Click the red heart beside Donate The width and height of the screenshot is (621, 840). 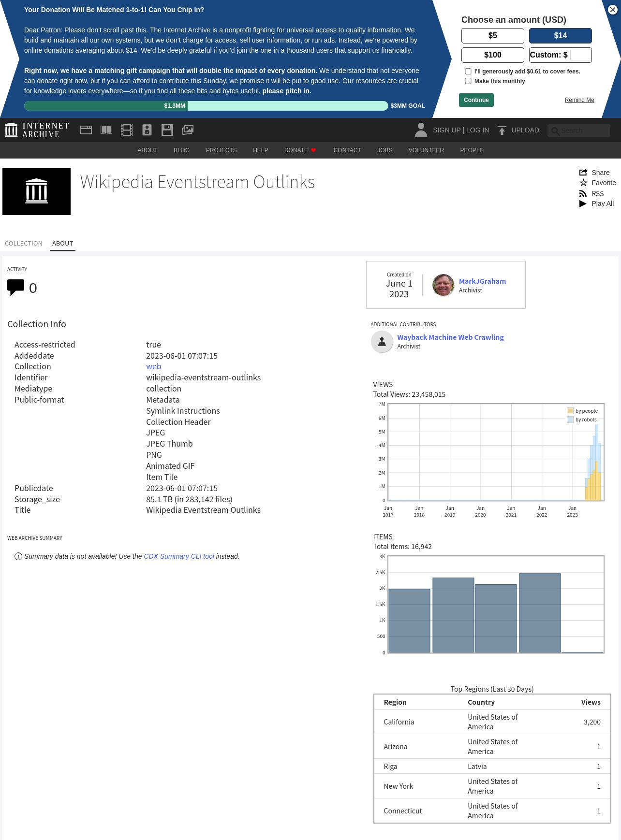click(313, 150)
